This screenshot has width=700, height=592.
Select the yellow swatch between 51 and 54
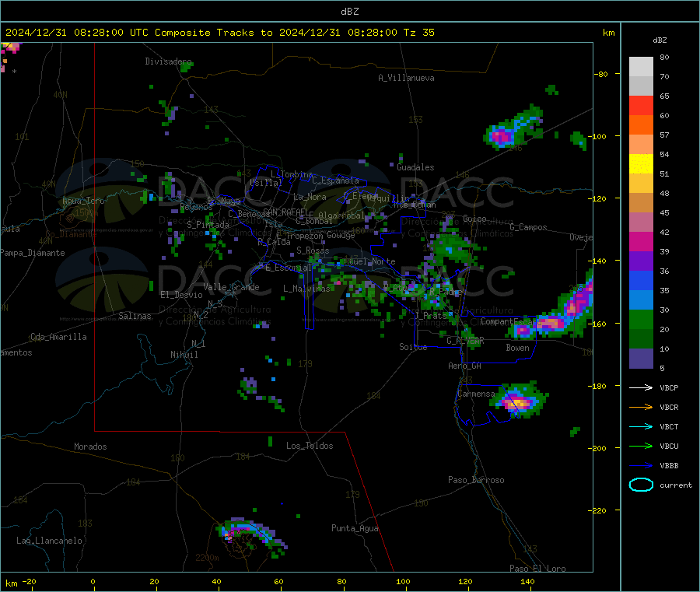[641, 164]
